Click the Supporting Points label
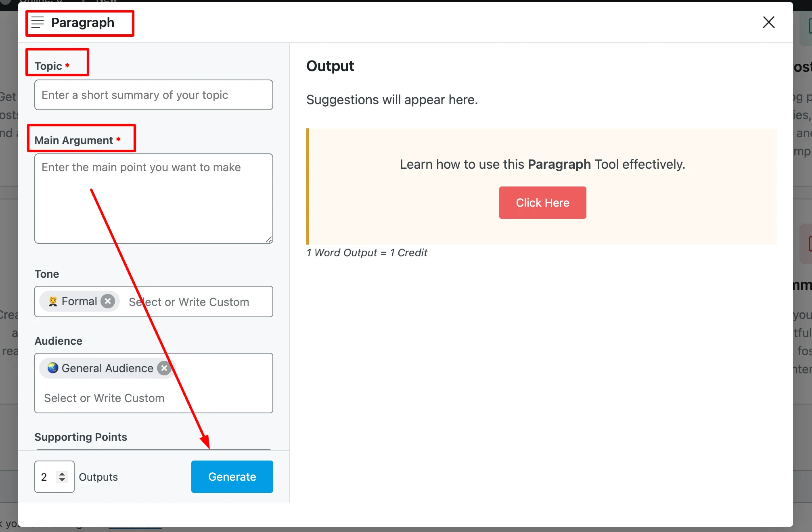Screen dimensions: 812x532 tap(81, 437)
